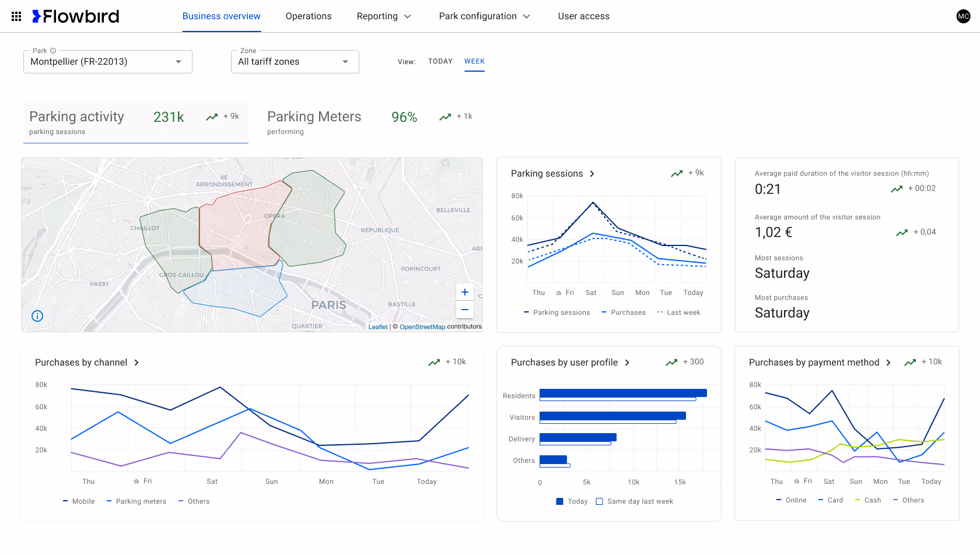Open the apps grid launcher icon
Image resolution: width=980 pixels, height=555 pixels.
click(16, 16)
